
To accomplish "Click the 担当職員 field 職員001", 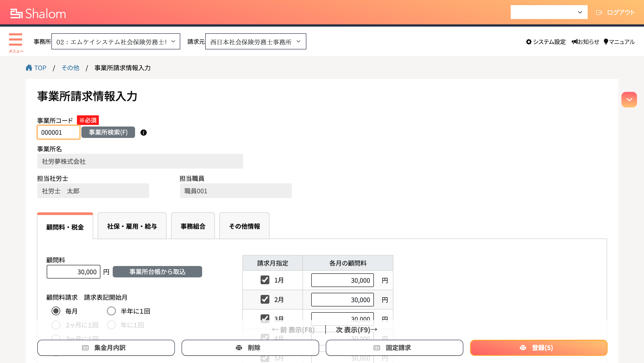I will tap(236, 191).
